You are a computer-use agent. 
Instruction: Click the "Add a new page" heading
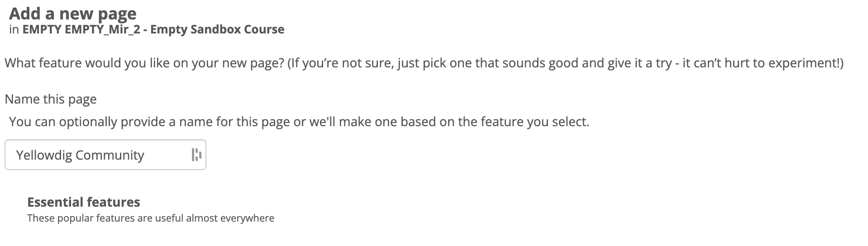72,14
